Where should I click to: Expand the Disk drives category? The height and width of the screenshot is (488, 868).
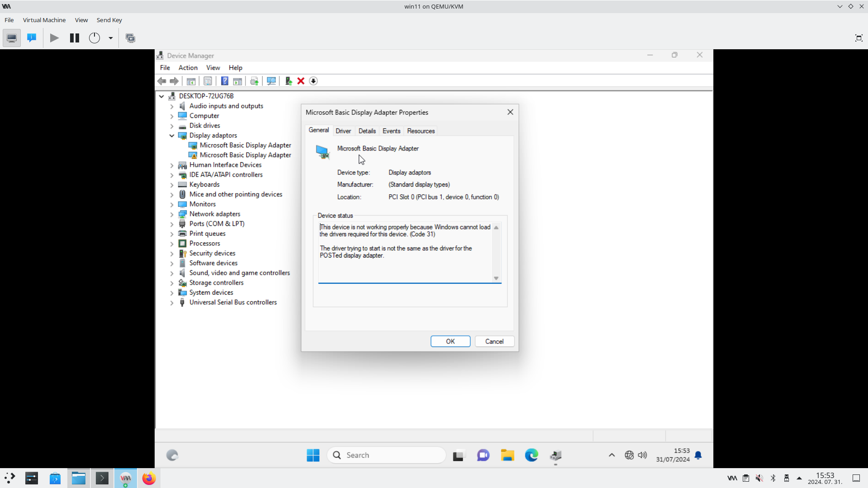pyautogui.click(x=172, y=126)
